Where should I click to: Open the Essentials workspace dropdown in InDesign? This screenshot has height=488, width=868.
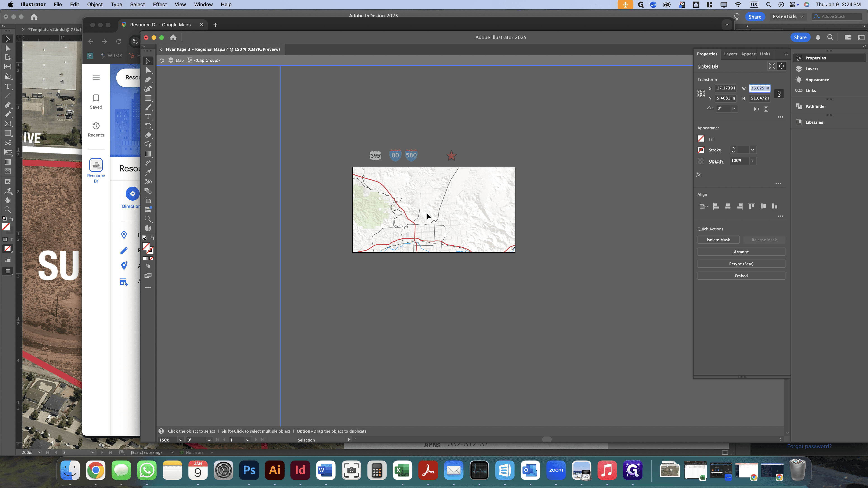(x=788, y=16)
